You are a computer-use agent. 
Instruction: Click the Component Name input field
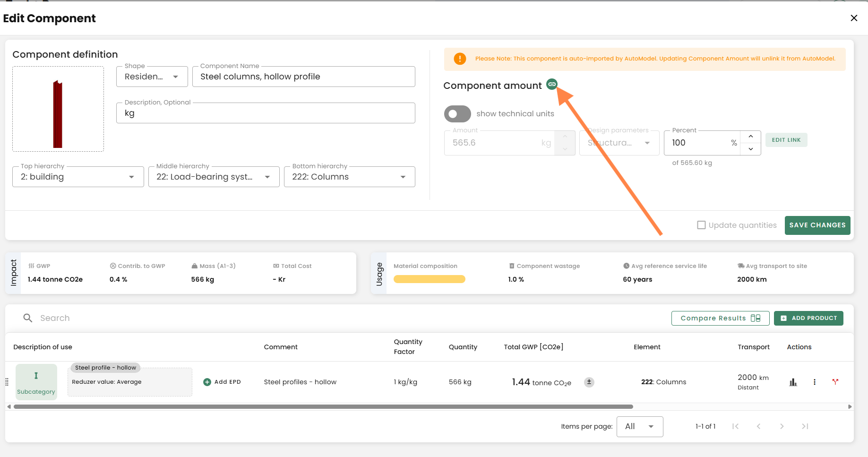tap(303, 77)
